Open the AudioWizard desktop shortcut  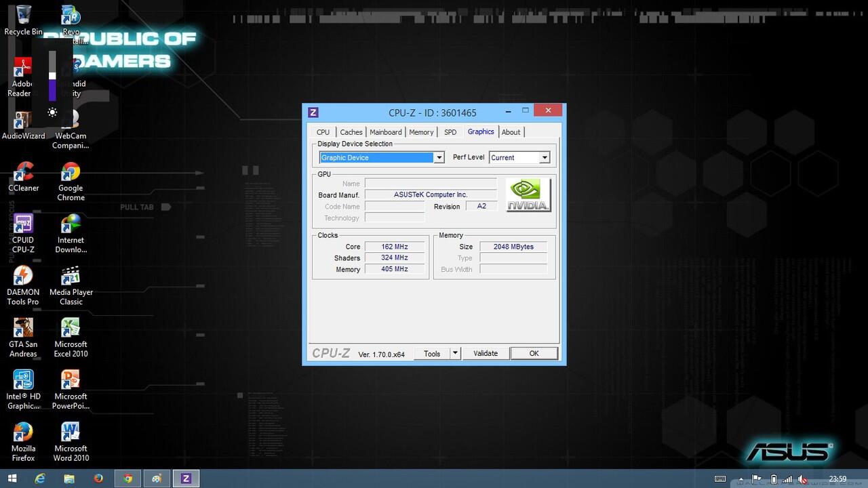[x=23, y=125]
